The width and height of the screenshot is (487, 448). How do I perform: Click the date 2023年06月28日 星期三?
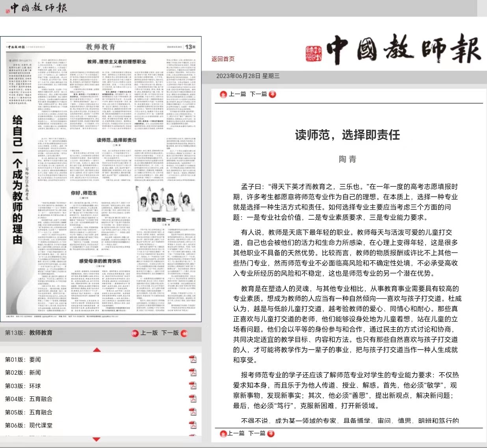click(248, 76)
